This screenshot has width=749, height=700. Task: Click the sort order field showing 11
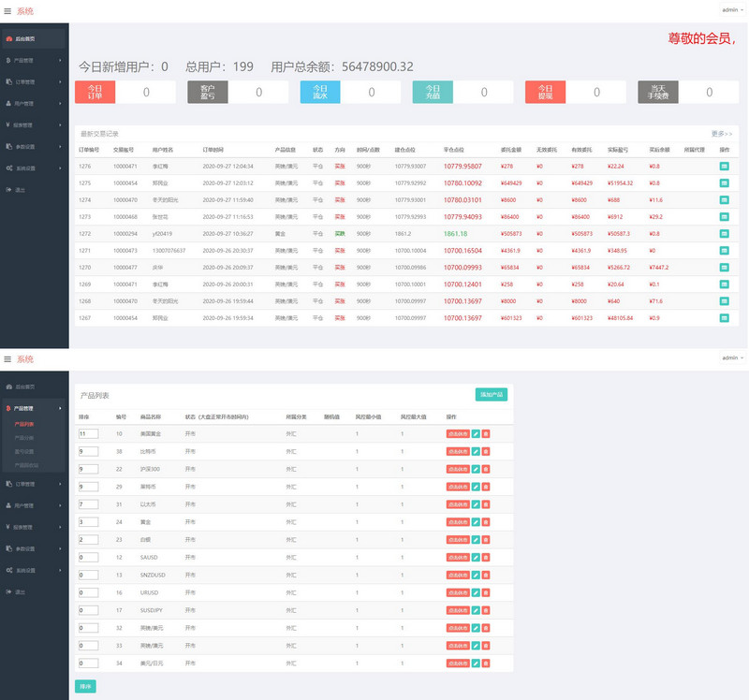coord(88,434)
